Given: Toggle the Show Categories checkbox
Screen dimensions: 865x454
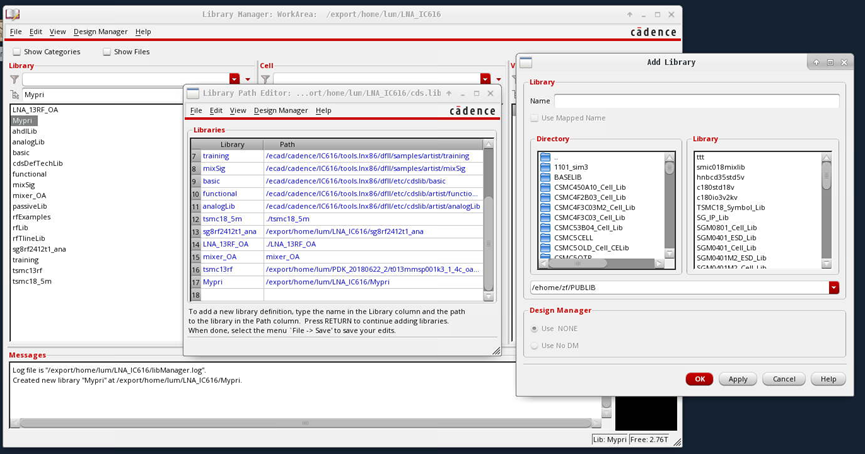Looking at the screenshot, I should click(17, 52).
